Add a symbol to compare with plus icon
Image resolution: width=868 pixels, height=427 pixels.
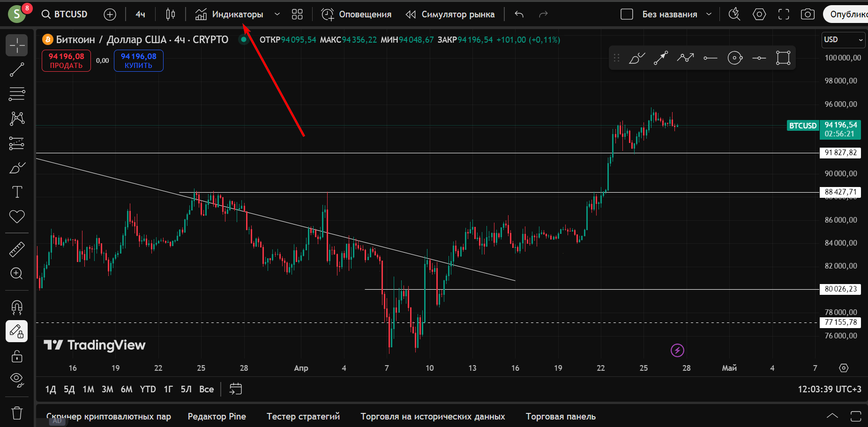[110, 15]
